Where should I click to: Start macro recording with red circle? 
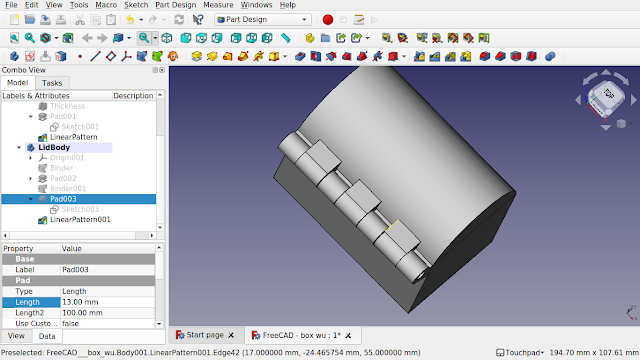click(328, 20)
